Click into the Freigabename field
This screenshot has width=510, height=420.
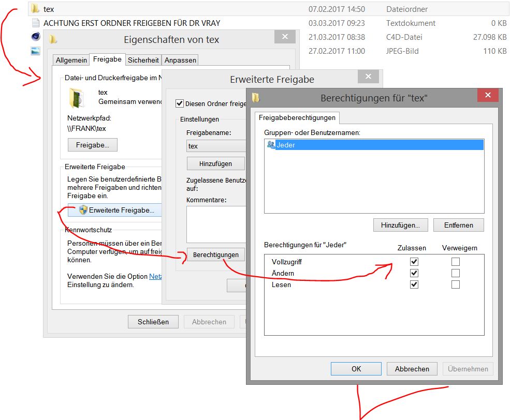click(215, 146)
